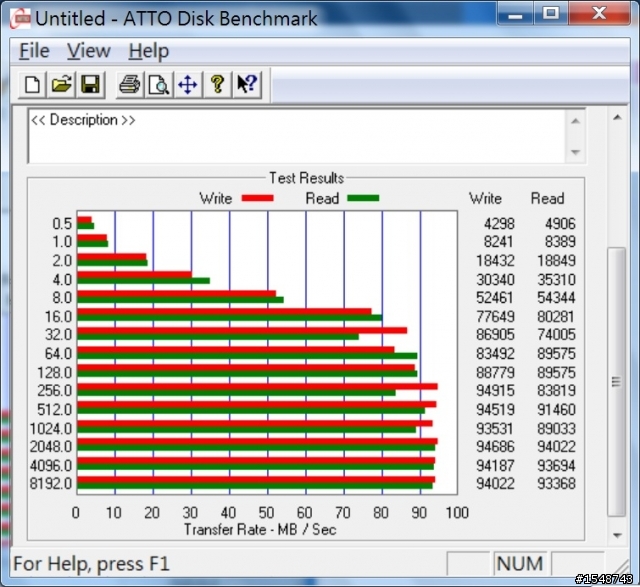Image resolution: width=640 pixels, height=587 pixels.
Task: Click the 16.0 transfer size label
Action: pyautogui.click(x=58, y=317)
